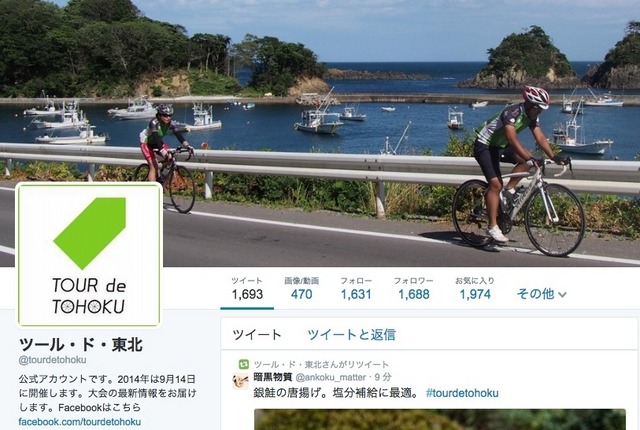
Task: Expand the その他 dropdown menu
Action: click(542, 294)
